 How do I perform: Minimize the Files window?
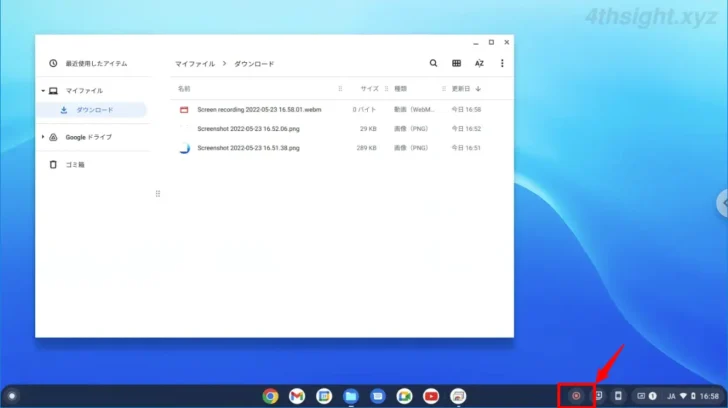point(475,43)
